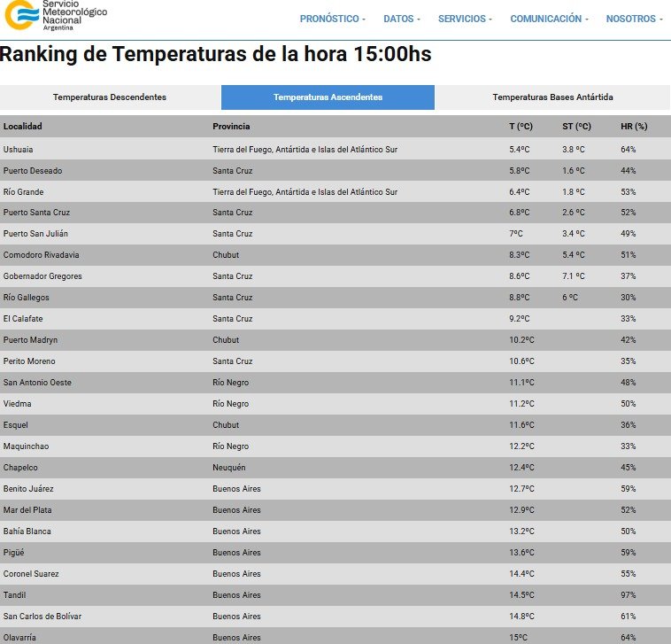Click the Localidad column header
Screen dimensions: 671x644
[x=23, y=127]
